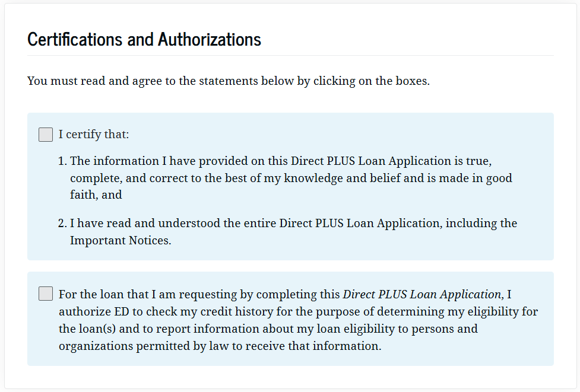Click the "Important Notices" text

(121, 241)
